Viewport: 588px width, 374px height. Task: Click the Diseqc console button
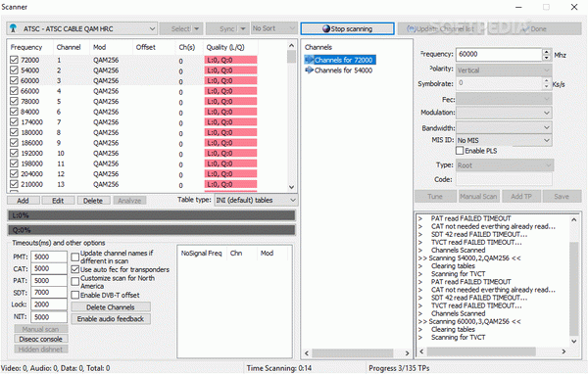coord(41,339)
